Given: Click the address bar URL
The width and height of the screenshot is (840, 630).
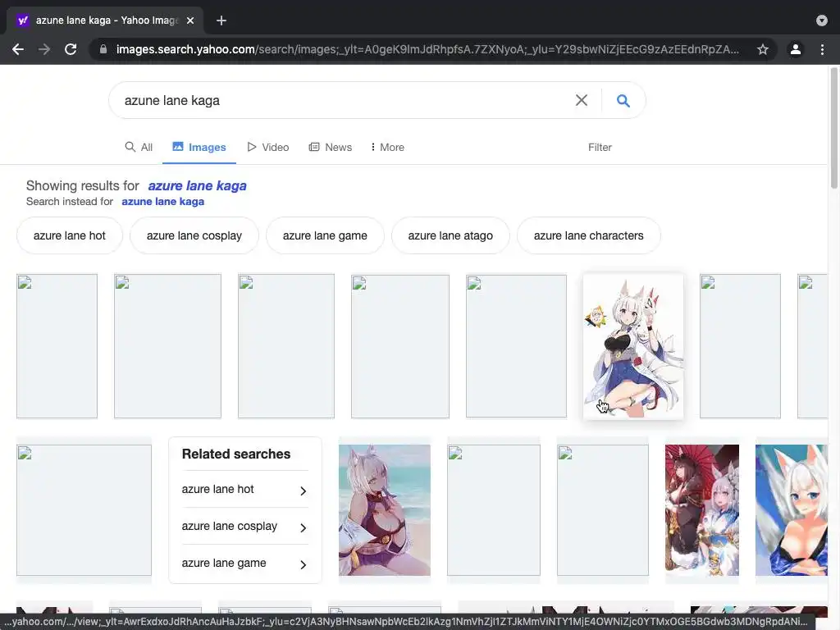Looking at the screenshot, I should click(x=427, y=49).
